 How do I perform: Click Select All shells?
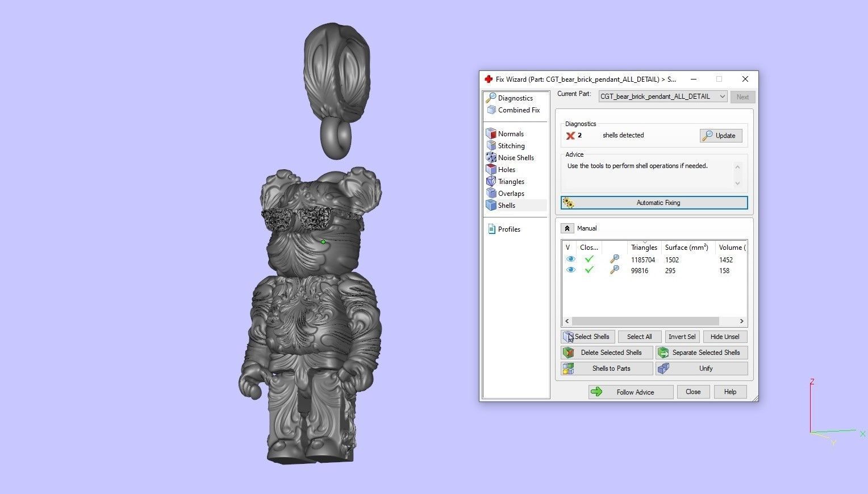click(x=639, y=337)
